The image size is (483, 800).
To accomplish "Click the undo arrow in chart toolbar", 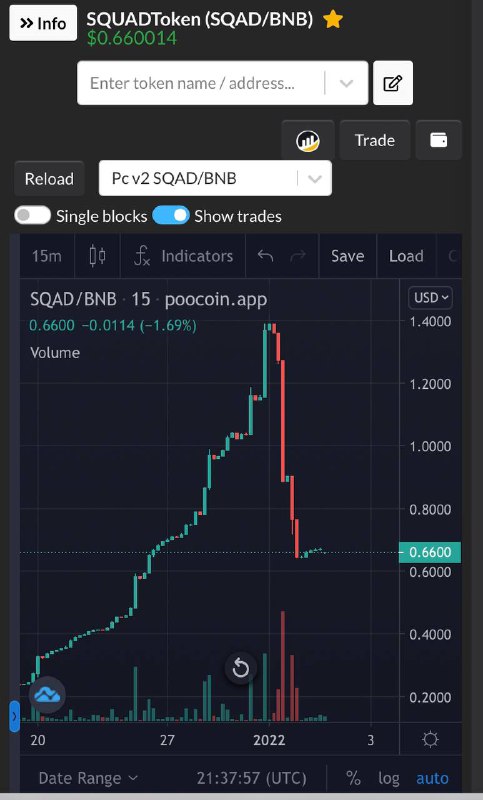I will pos(265,256).
